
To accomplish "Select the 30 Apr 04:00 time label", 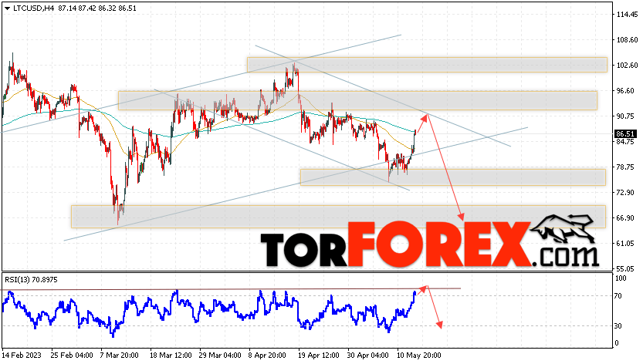I will point(369,356).
